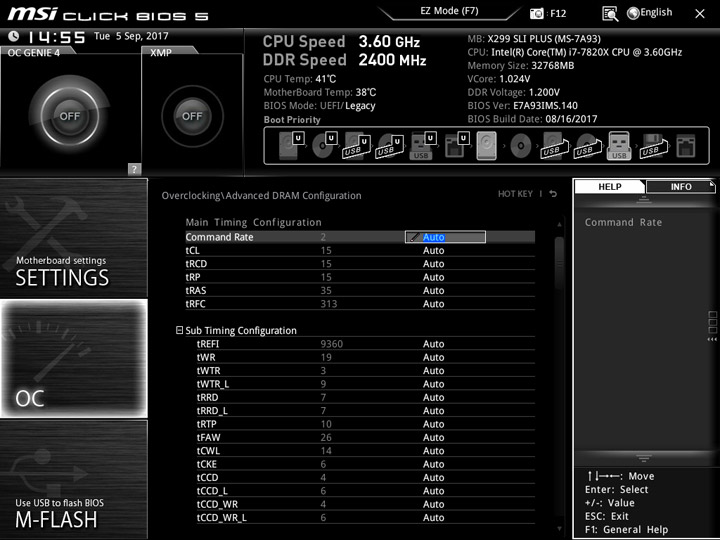Select the legacy USB CD/DVD boot icon
The width and height of the screenshot is (720, 540).
[x=587, y=146]
